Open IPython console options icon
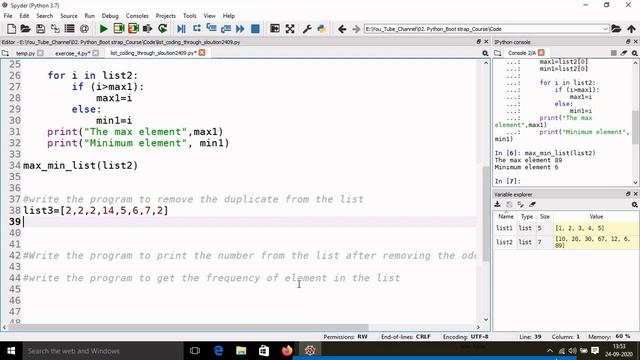Viewport: 640px width, 360px height. (x=635, y=53)
